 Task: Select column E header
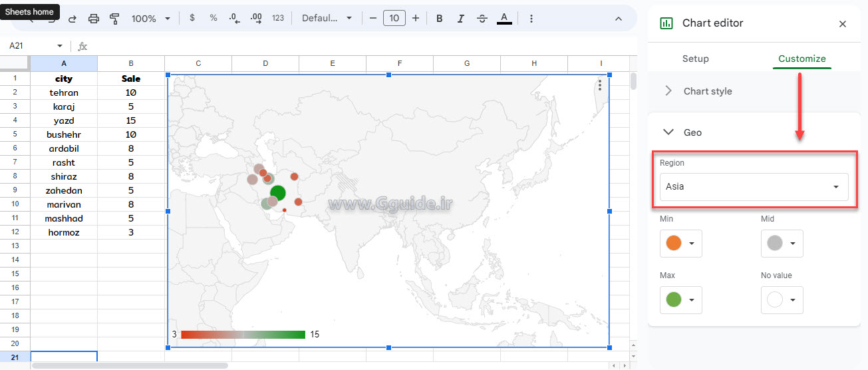tap(333, 63)
